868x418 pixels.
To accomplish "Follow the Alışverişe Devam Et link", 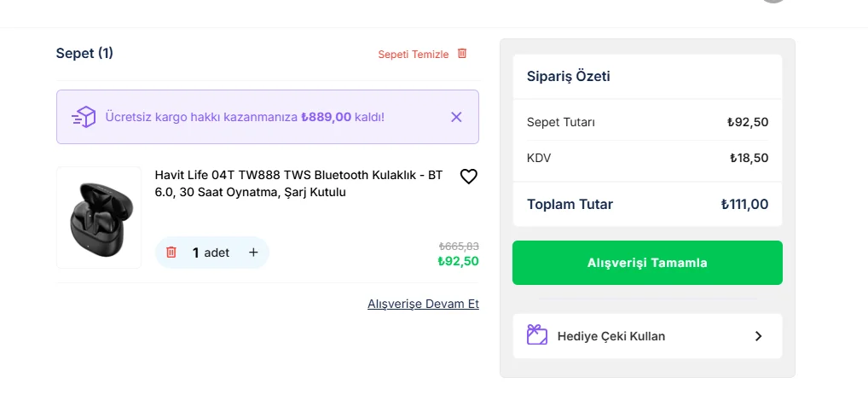I will point(423,304).
